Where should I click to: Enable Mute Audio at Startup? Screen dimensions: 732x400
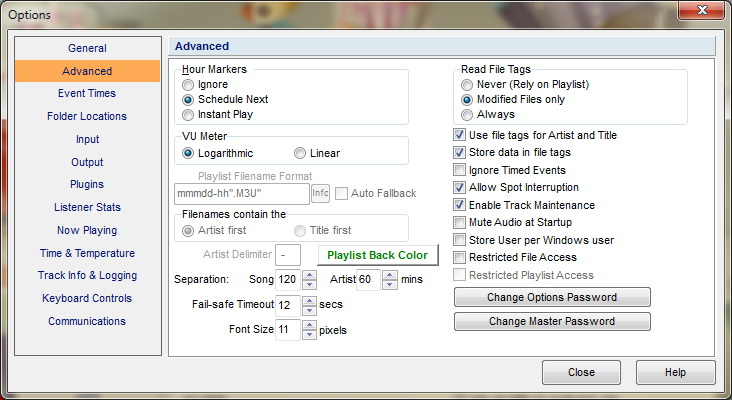point(459,222)
